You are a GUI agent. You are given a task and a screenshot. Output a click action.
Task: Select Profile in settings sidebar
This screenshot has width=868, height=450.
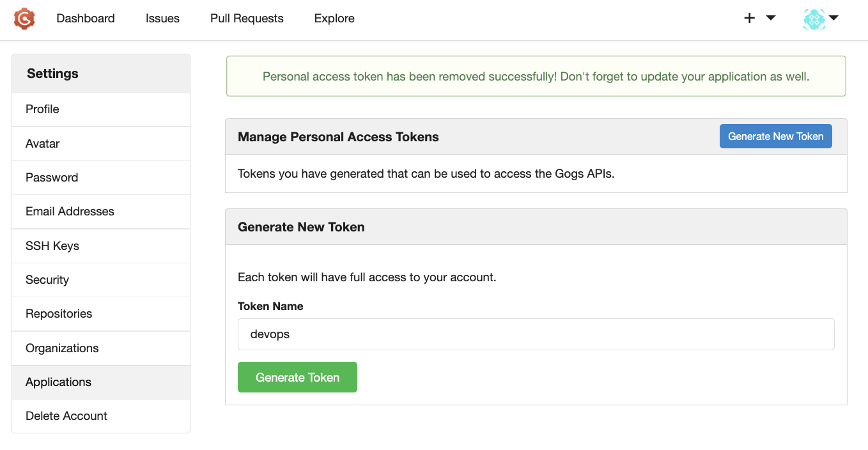click(x=42, y=109)
